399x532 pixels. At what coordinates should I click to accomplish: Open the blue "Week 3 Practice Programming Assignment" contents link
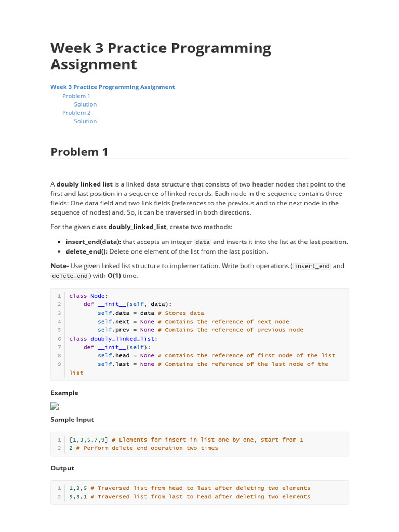112,87
